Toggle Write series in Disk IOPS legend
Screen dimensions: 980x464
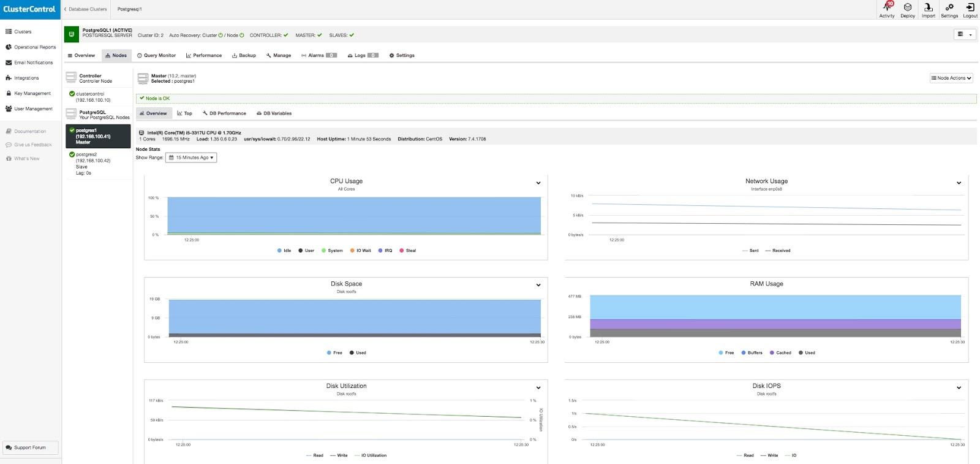coord(769,455)
